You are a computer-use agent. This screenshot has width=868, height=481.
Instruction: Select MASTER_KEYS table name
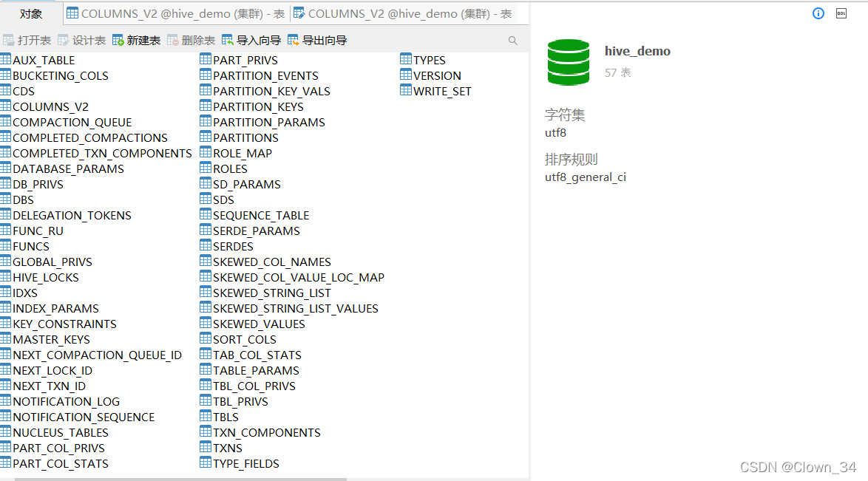coord(52,339)
